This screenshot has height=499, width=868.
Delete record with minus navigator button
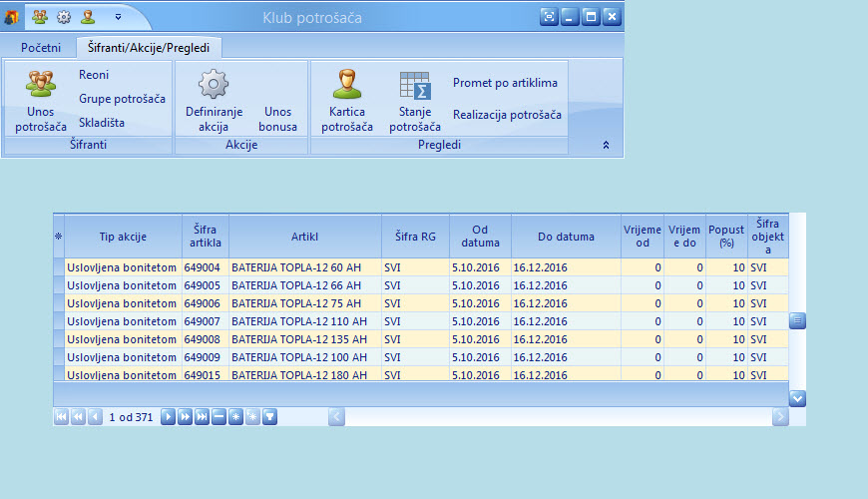coord(218,416)
